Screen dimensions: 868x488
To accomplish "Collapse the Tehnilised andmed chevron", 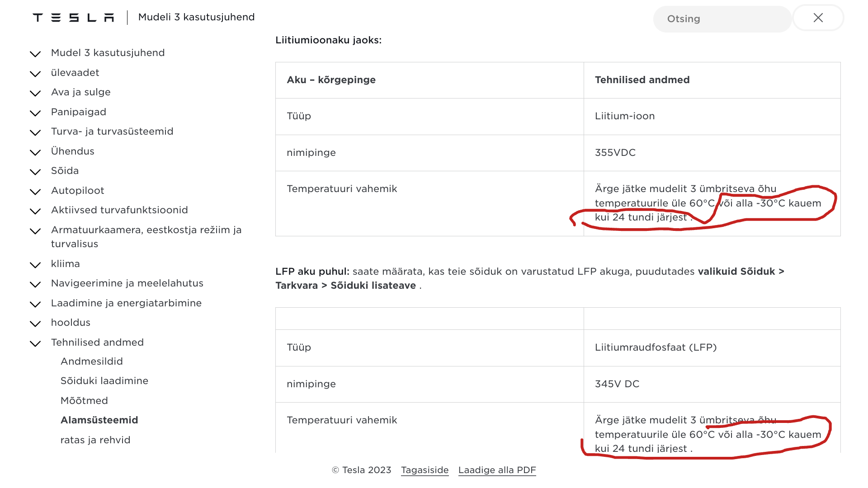I will [x=35, y=343].
